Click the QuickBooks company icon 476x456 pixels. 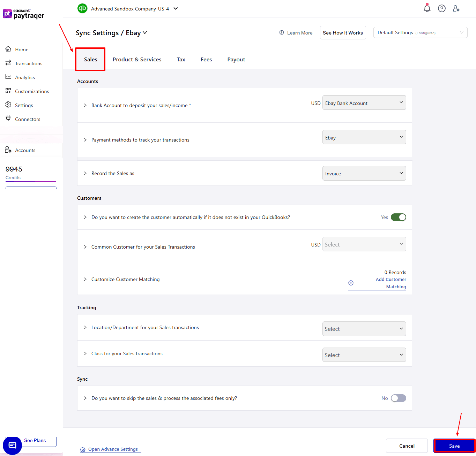(82, 8)
